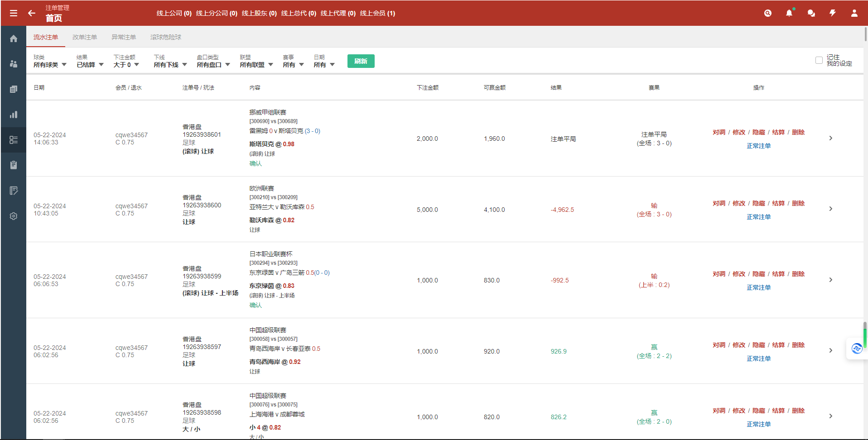The image size is (868, 440).
Task: Open the 盘口类型 所有盘口 dropdown
Action: 213,65
